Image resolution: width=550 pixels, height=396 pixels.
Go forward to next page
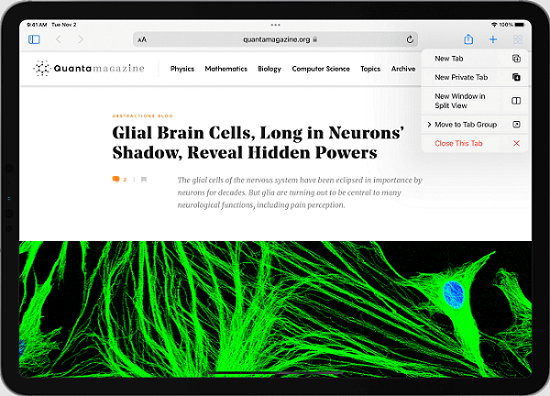point(81,39)
